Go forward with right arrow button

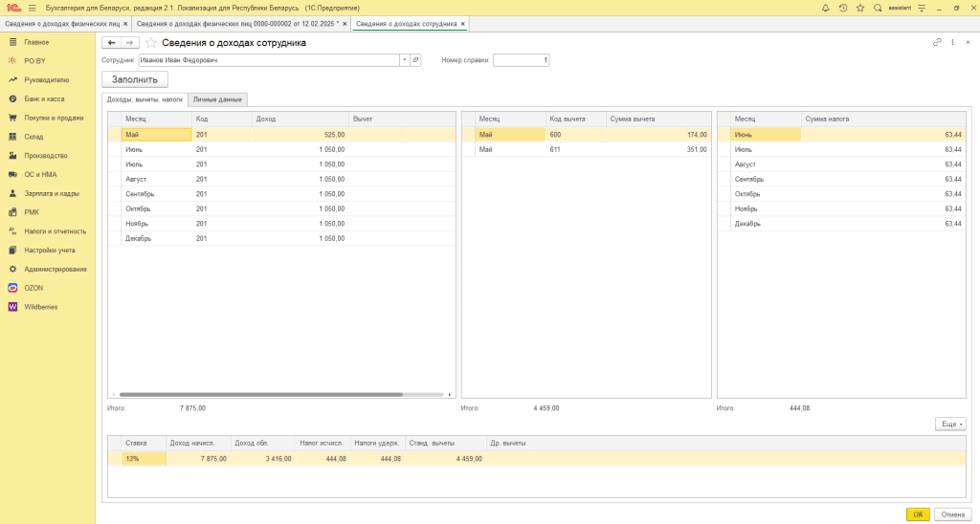129,42
